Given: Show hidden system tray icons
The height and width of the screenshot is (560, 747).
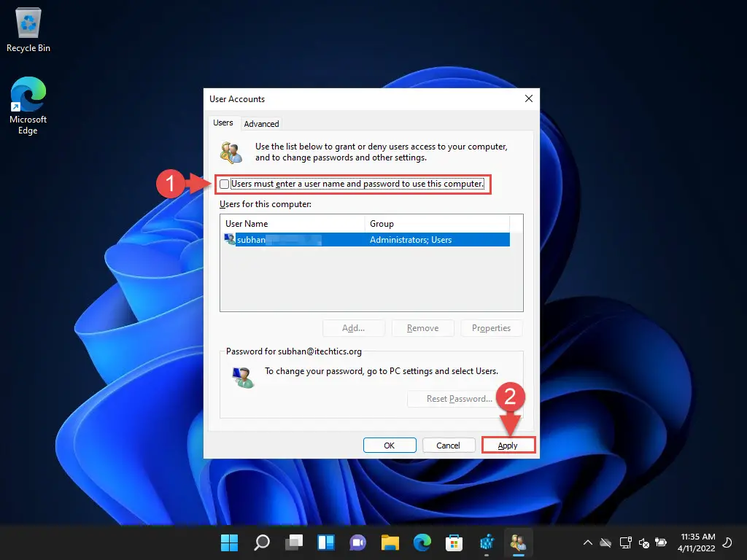Looking at the screenshot, I should [587, 542].
